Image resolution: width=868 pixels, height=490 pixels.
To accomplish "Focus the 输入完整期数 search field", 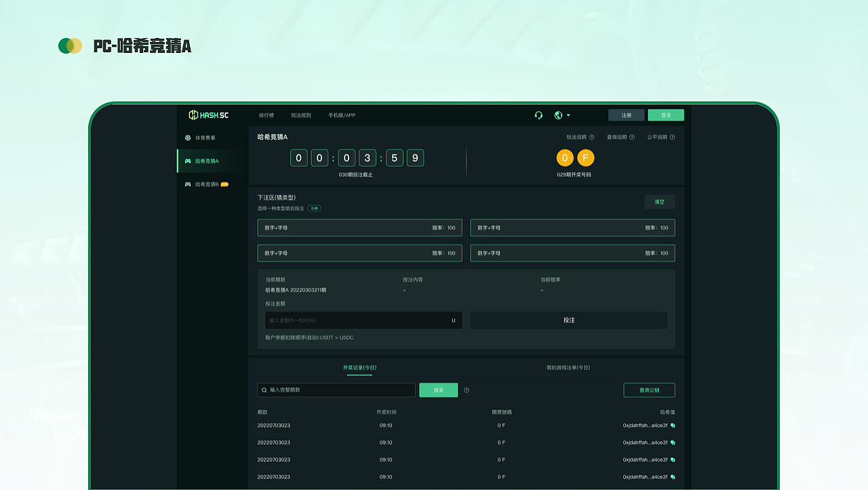I will (336, 390).
